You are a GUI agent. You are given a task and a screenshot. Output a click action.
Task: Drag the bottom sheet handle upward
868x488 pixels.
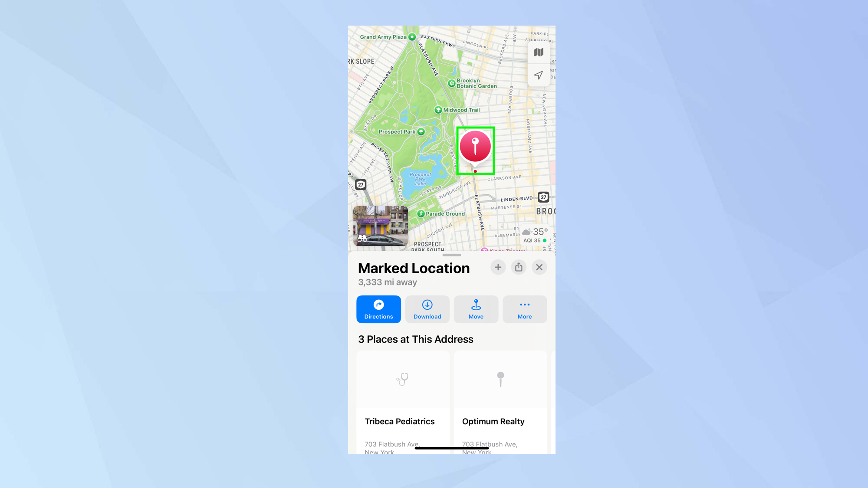tap(451, 255)
